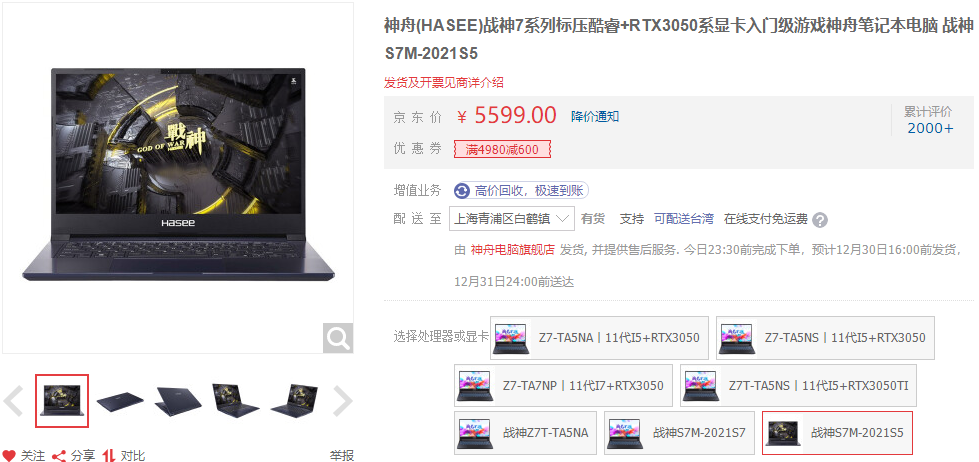The height and width of the screenshot is (462, 979).
Task: Claim the 满4980减600 coupon
Action: coord(502,149)
